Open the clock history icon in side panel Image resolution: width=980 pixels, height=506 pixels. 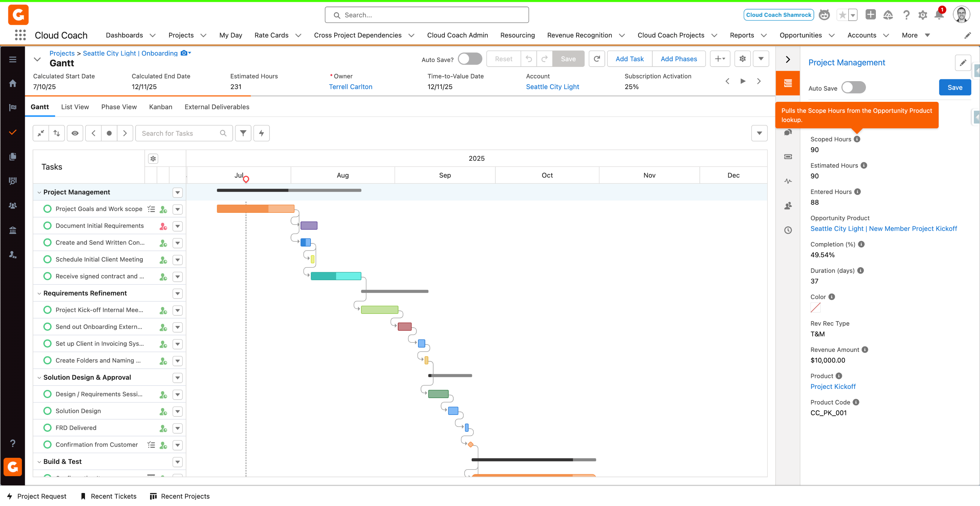pyautogui.click(x=788, y=230)
